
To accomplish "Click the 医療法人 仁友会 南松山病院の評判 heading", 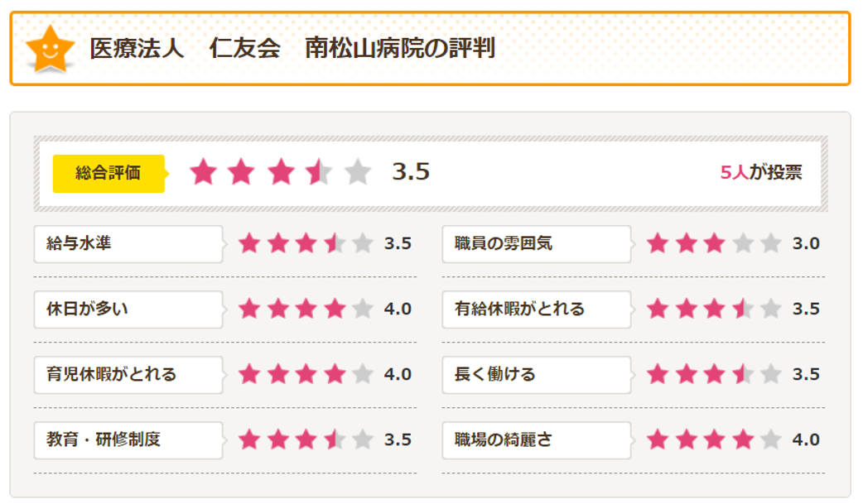I will 292,48.
